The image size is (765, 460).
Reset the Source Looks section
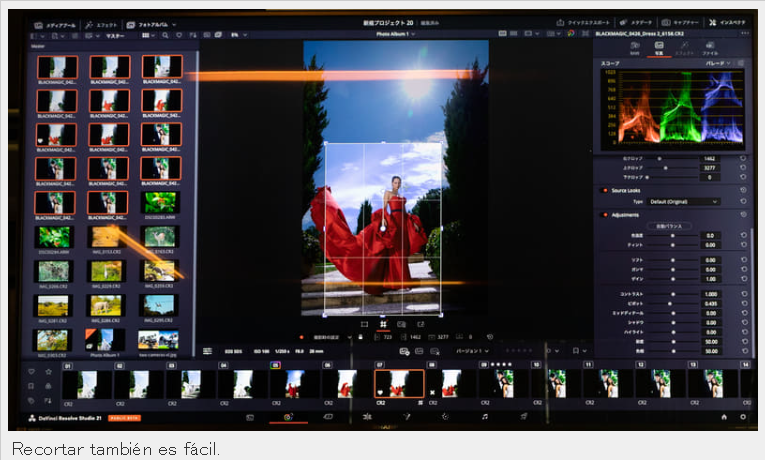pos(743,190)
